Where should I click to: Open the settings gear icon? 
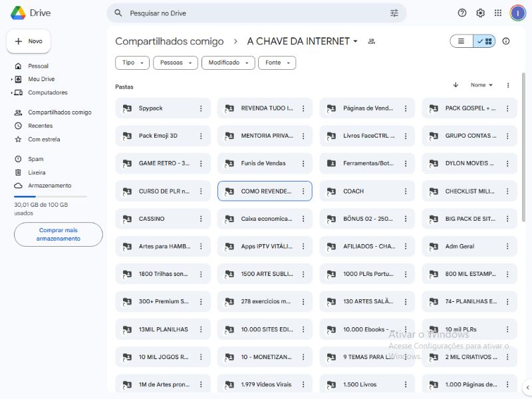[480, 13]
